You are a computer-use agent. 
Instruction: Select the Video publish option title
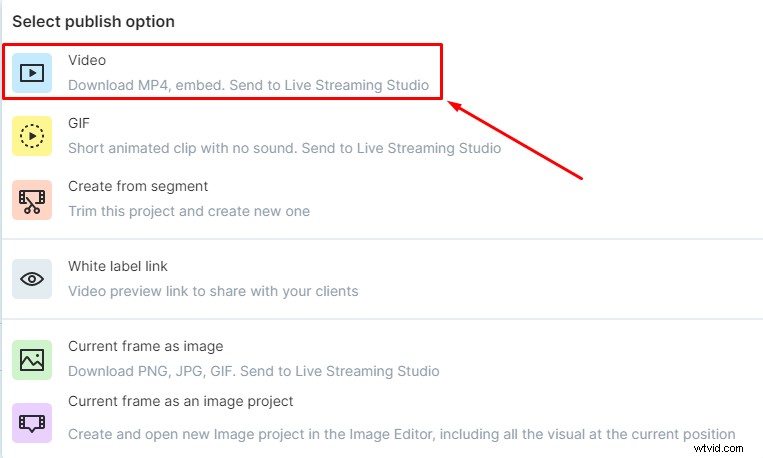(87, 60)
